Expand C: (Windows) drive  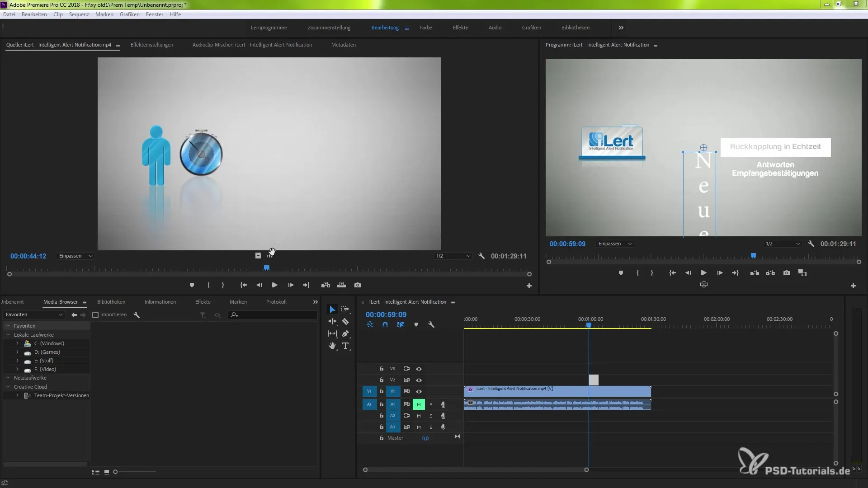(x=18, y=343)
